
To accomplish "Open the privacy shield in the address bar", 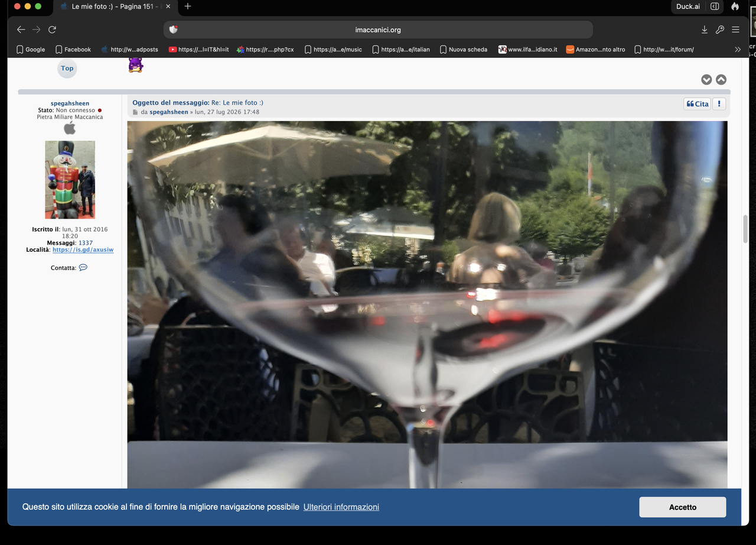I will [174, 30].
